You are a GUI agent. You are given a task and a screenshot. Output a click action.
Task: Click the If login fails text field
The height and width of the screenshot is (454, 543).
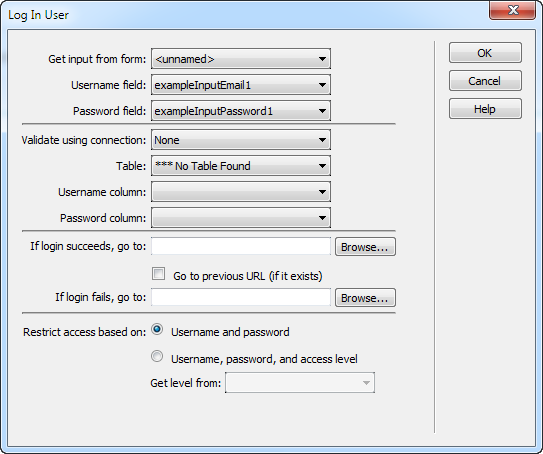(x=241, y=297)
